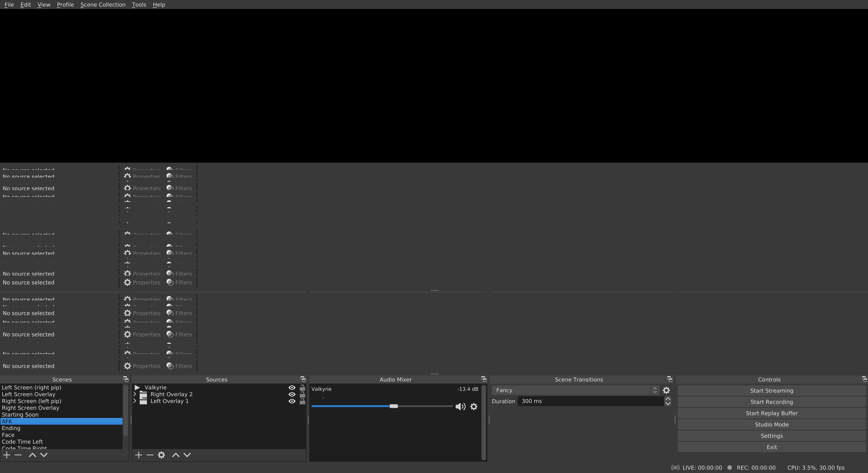Hide the Valkyrie source

(x=292, y=387)
